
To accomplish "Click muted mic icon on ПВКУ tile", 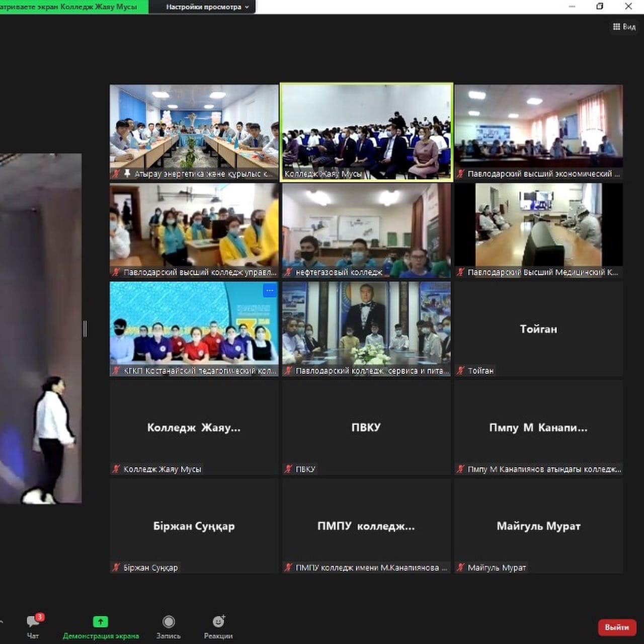I will 288,469.
